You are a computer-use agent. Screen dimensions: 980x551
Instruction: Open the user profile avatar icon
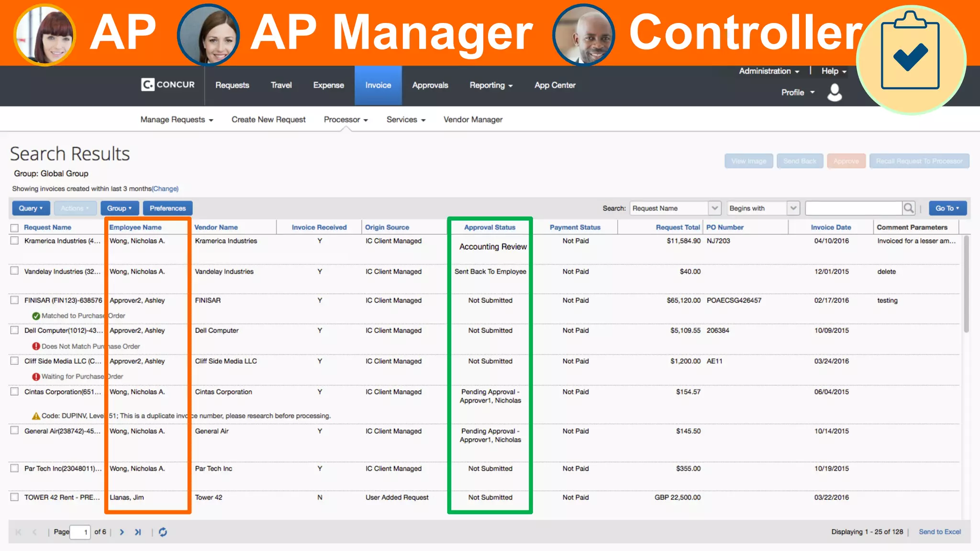click(835, 92)
